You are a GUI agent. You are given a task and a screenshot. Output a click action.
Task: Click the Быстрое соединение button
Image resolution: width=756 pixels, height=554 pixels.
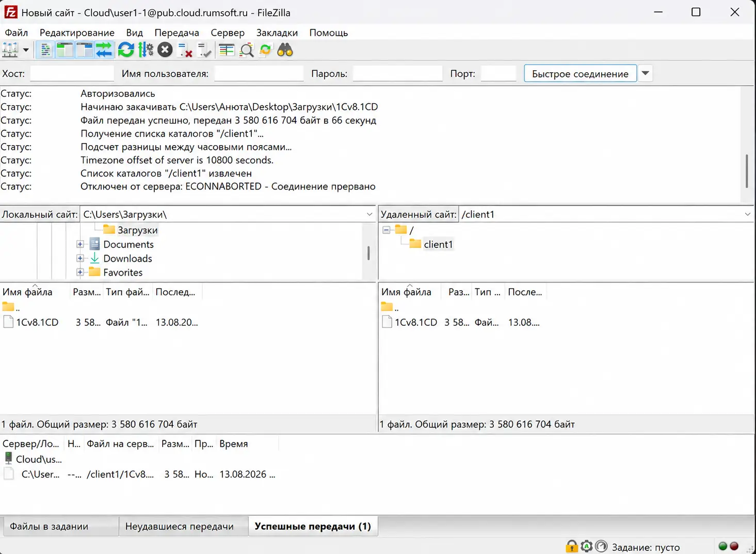click(580, 73)
